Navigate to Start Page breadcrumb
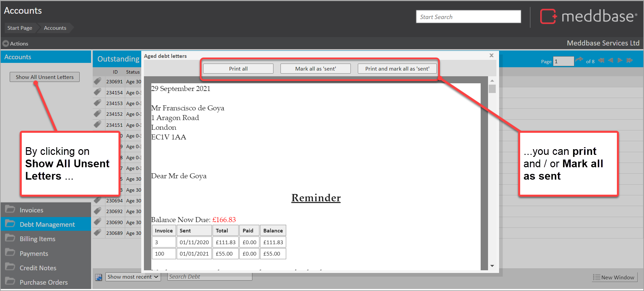The height and width of the screenshot is (291, 644). [x=20, y=28]
